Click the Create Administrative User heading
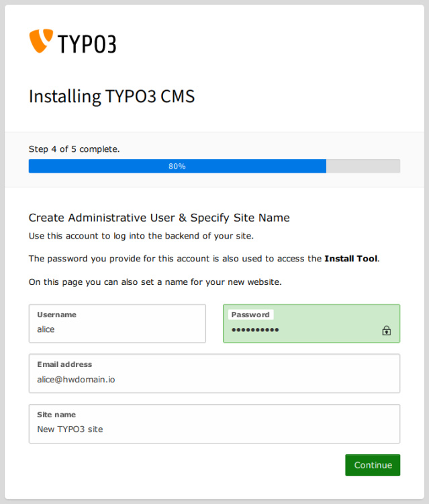Viewport: 429px width, 504px height. tap(159, 218)
